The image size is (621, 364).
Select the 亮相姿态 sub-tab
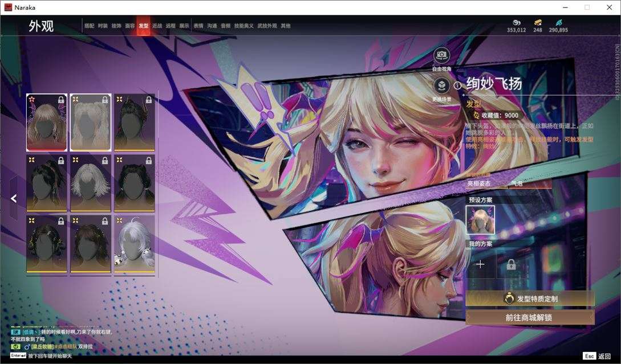coord(479,183)
